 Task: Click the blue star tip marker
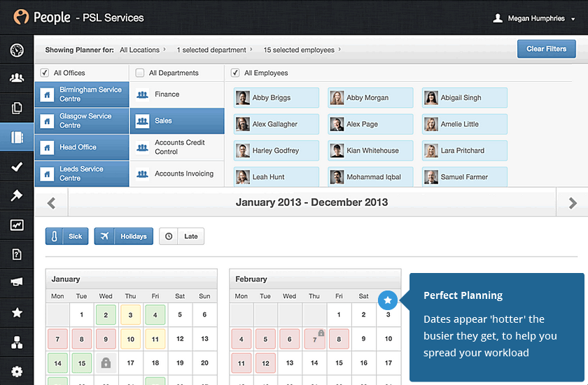[x=388, y=300]
